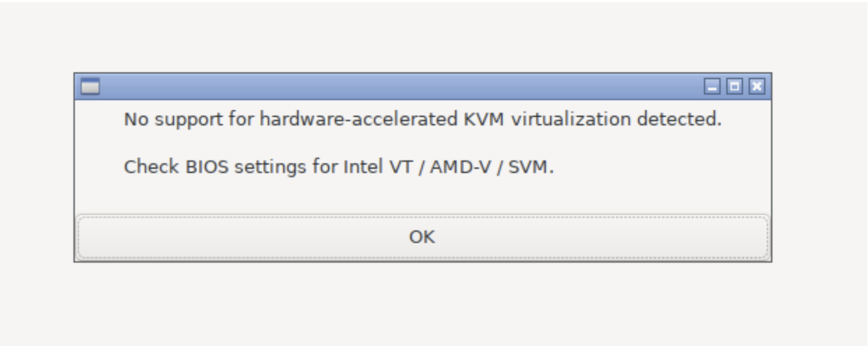
Task: Click the "AMD-V" text
Action: pyautogui.click(x=461, y=167)
